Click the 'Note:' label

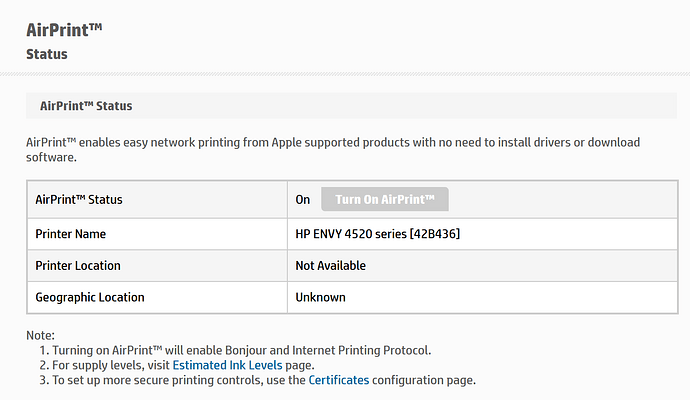click(40, 335)
